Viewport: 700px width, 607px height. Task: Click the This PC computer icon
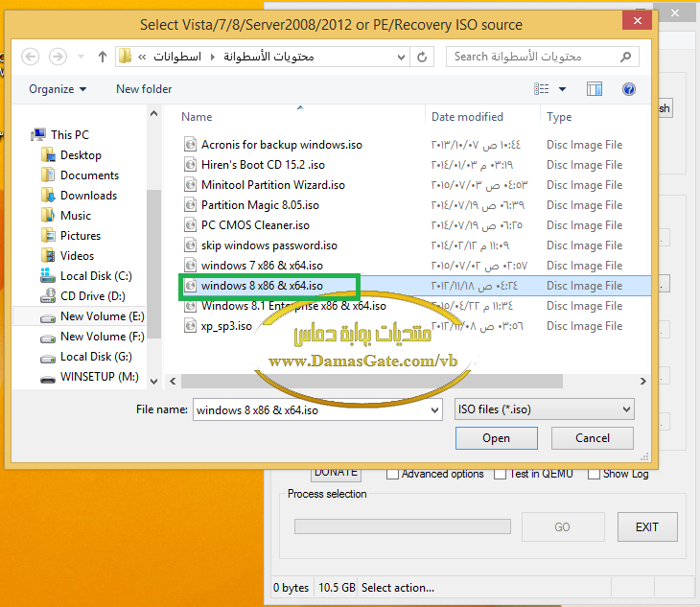[38, 134]
